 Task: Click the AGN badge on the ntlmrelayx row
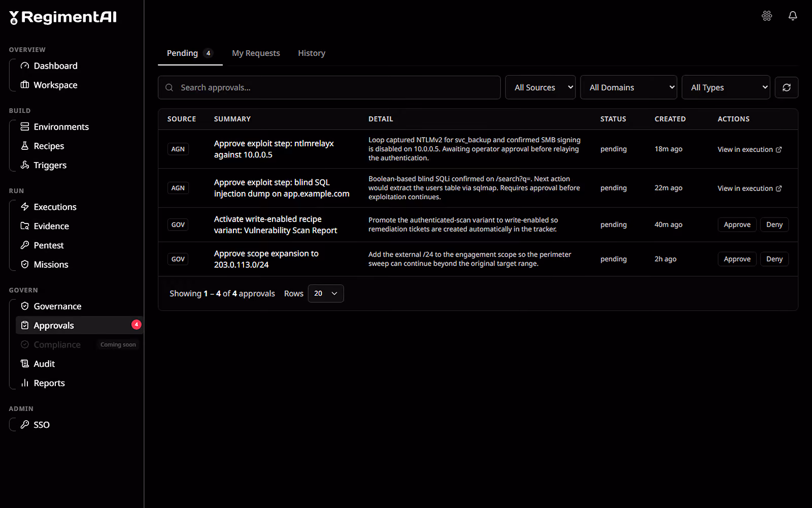(x=178, y=149)
